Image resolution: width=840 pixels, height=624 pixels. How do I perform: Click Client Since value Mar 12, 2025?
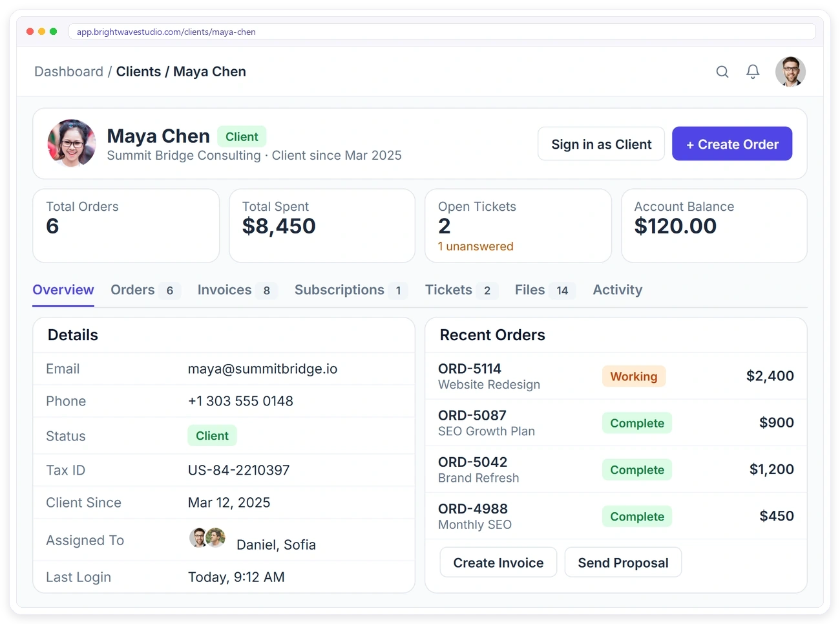click(x=229, y=502)
